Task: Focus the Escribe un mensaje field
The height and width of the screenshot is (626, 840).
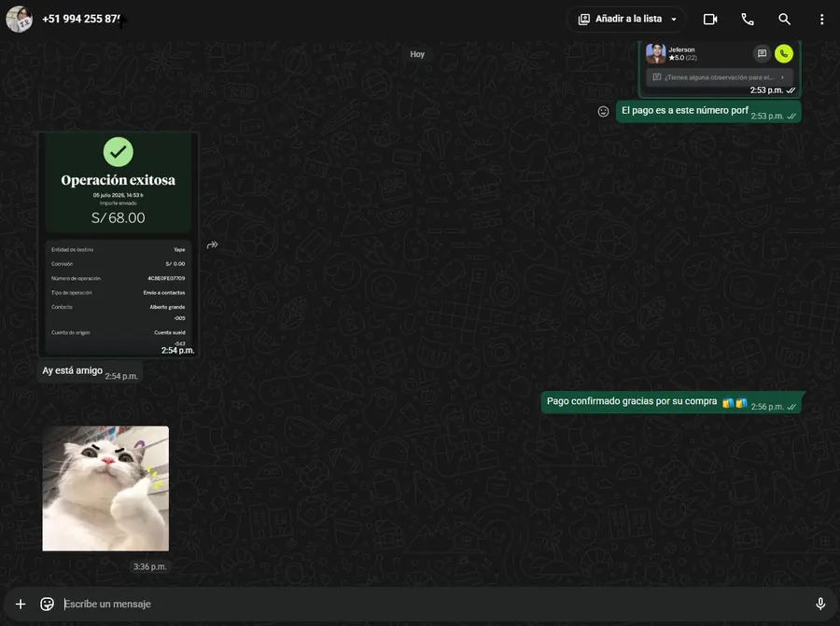Action: (434, 604)
